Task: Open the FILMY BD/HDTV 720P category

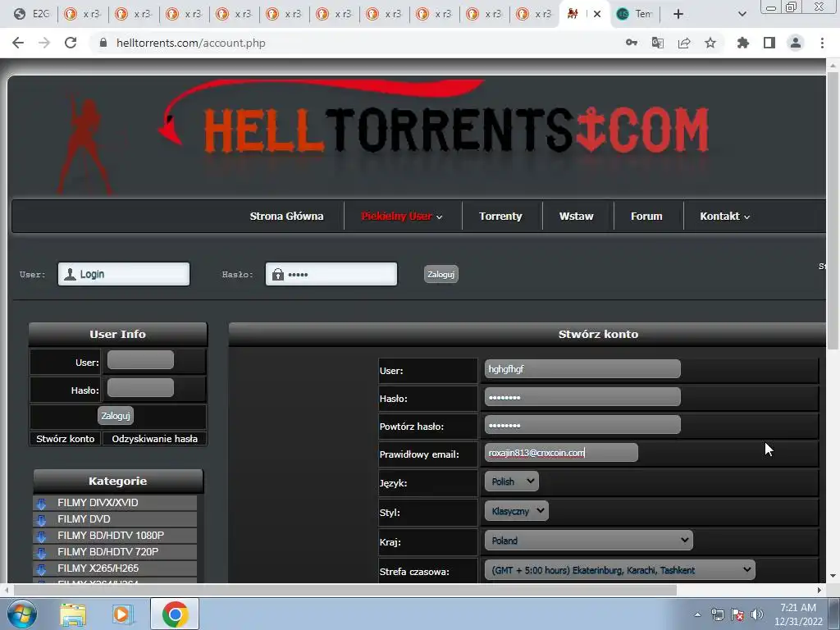Action: coord(108,552)
